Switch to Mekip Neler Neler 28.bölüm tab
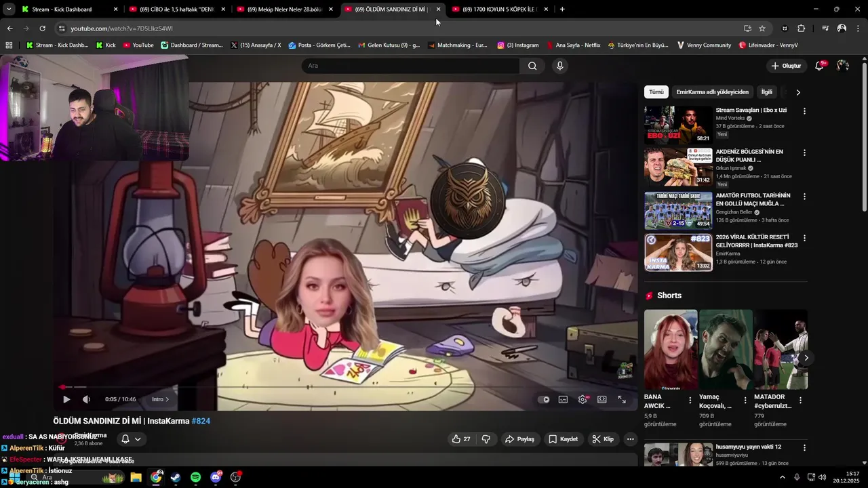The height and width of the screenshot is (488, 868). 285,9
